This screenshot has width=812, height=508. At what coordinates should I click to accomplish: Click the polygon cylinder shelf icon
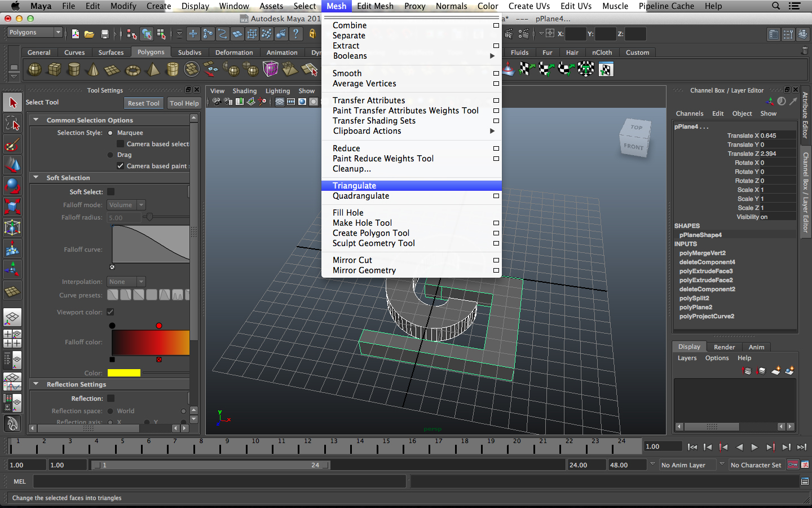click(74, 70)
